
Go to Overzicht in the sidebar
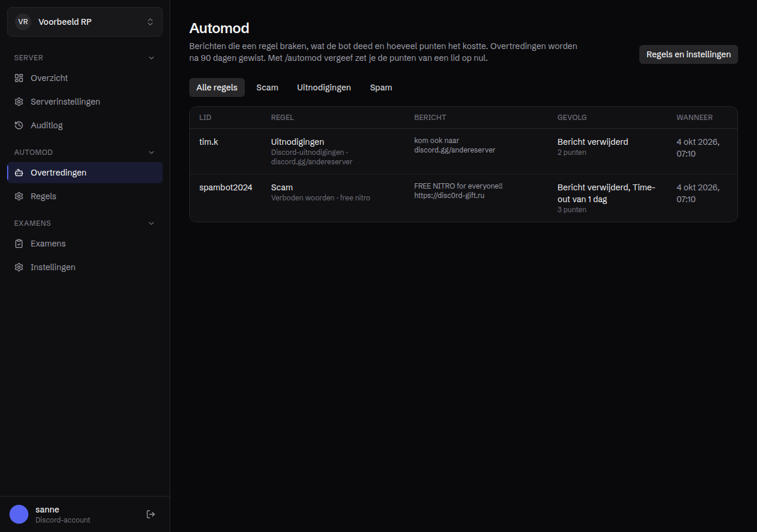pyautogui.click(x=85, y=78)
